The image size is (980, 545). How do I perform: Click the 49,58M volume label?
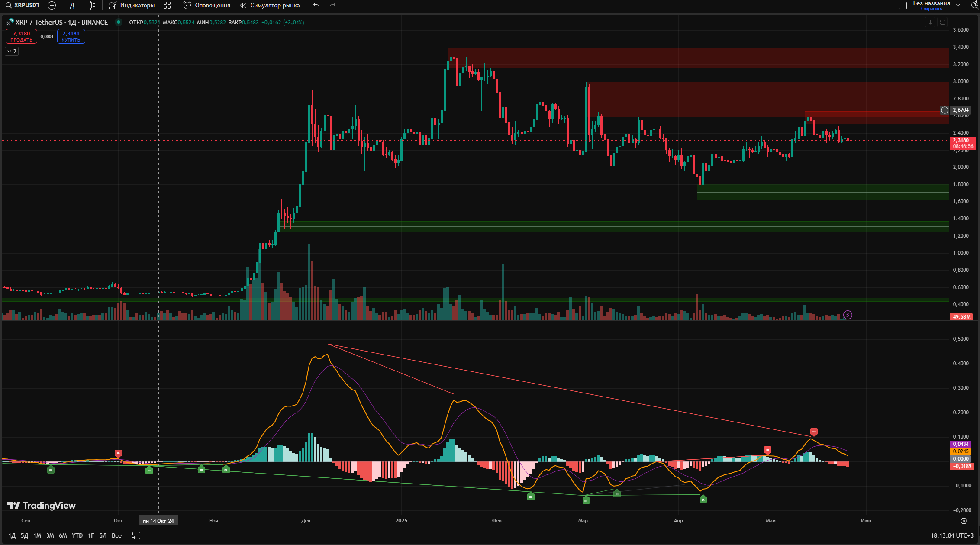(961, 317)
